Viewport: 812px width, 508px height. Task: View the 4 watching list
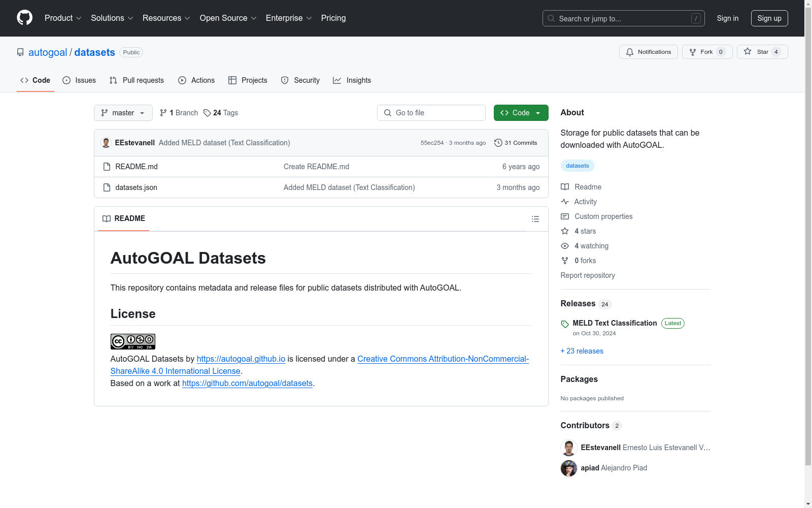point(585,246)
